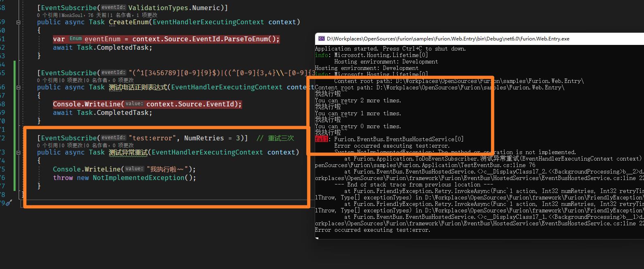Collapse the 测试异常重试 method block
Viewport: 644px width, 269px height.
click(x=18, y=153)
